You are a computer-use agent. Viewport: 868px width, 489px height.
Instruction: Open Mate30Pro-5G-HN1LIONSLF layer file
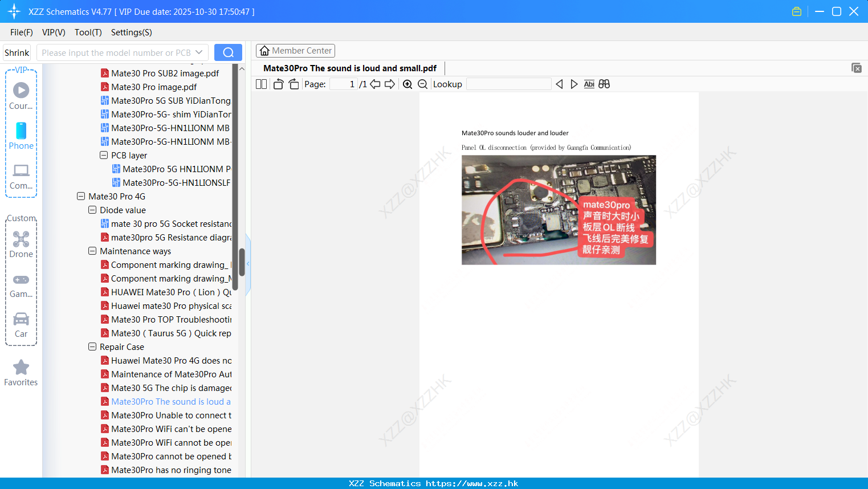coord(172,183)
